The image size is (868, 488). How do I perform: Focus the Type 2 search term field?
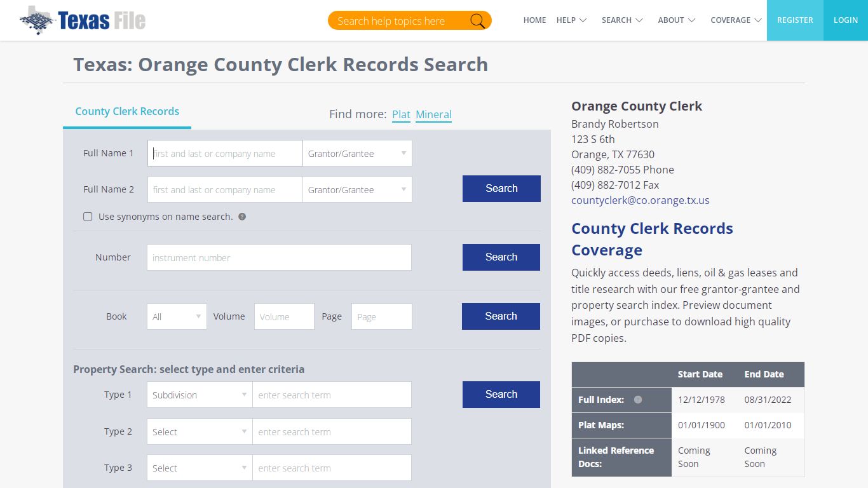pos(332,431)
